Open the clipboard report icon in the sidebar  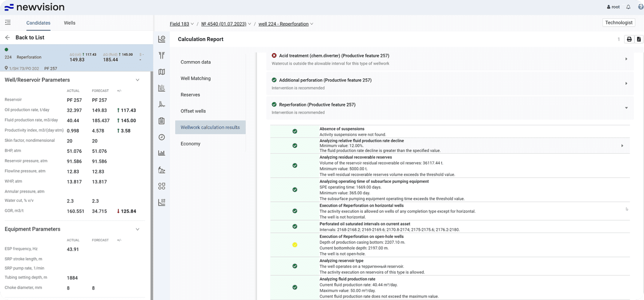click(161, 121)
